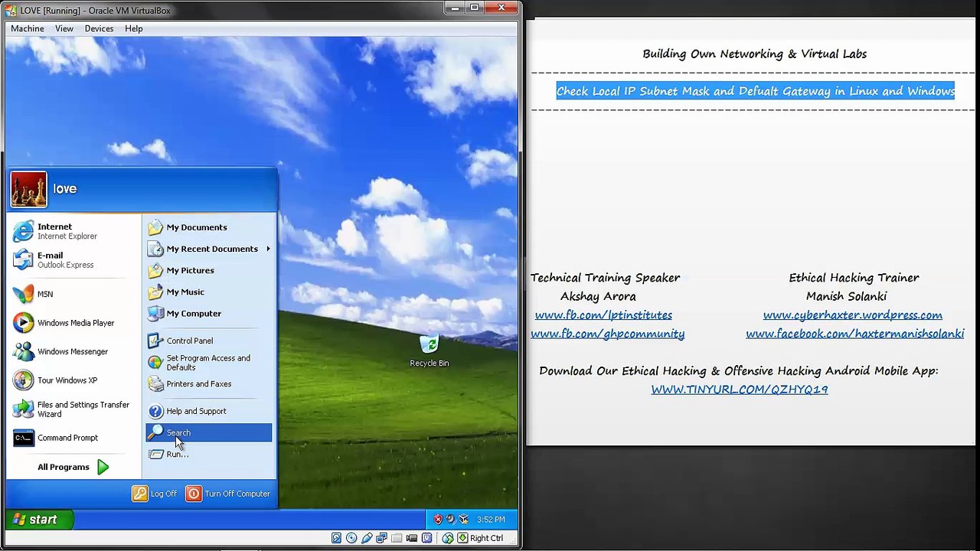Open www.fb.com/ghpcommunity link
This screenshot has height=551, width=980.
(608, 334)
